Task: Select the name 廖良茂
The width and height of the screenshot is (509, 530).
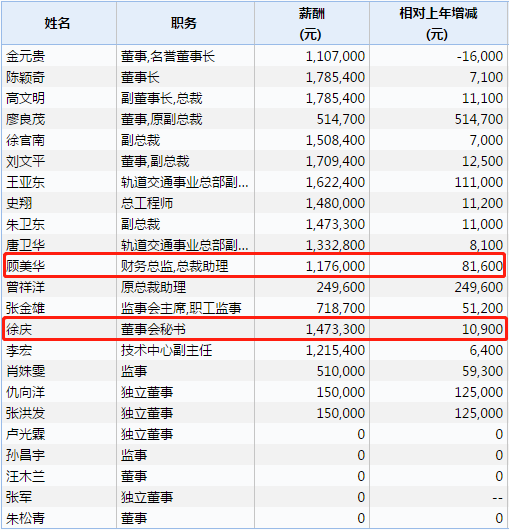Action: pyautogui.click(x=25, y=119)
